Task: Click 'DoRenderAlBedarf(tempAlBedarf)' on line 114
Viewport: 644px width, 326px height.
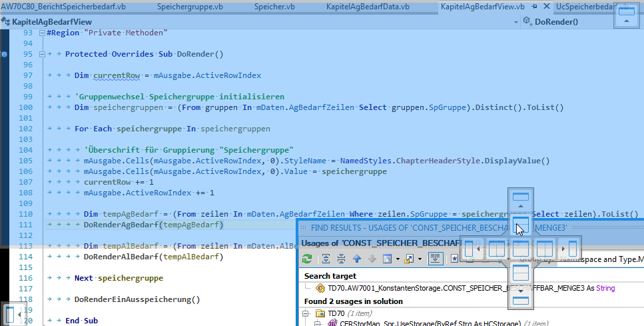Action: click(x=153, y=257)
